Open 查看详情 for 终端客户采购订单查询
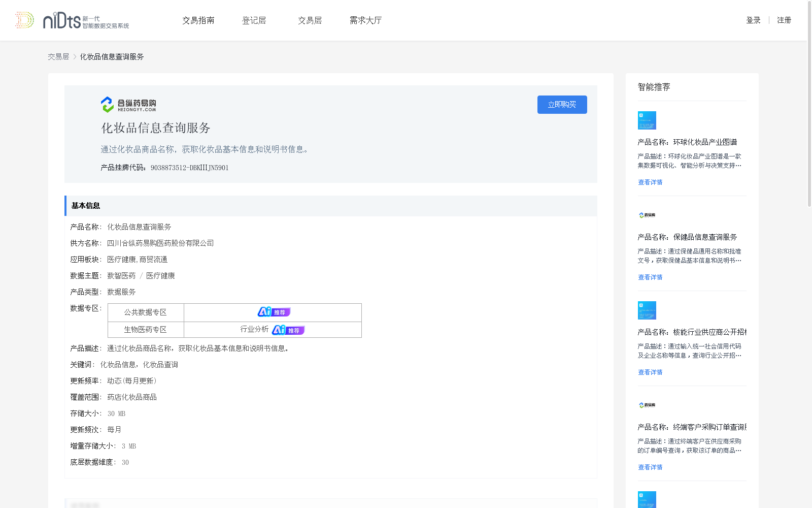The image size is (812, 508). [650, 467]
